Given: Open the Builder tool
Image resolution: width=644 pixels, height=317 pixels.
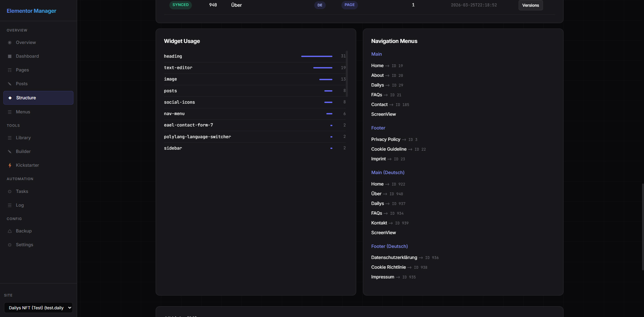Looking at the screenshot, I should 23,152.
